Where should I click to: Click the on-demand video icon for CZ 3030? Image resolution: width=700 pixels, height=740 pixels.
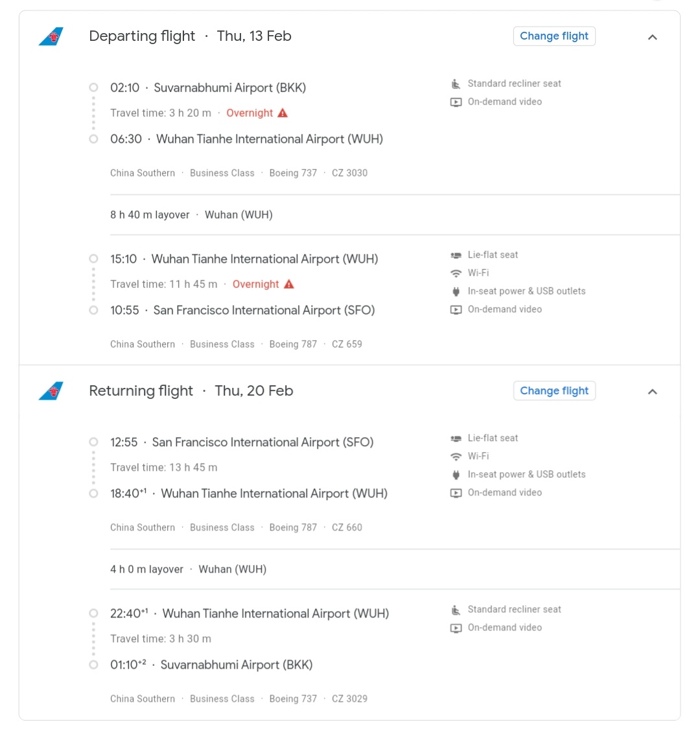pyautogui.click(x=456, y=102)
